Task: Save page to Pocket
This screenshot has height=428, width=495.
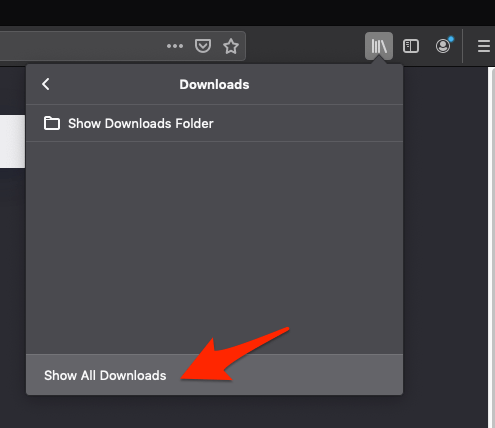Action: 203,46
